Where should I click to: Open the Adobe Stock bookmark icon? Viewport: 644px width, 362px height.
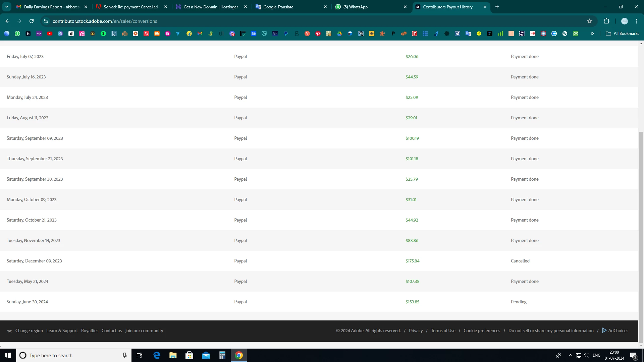coord(28,34)
